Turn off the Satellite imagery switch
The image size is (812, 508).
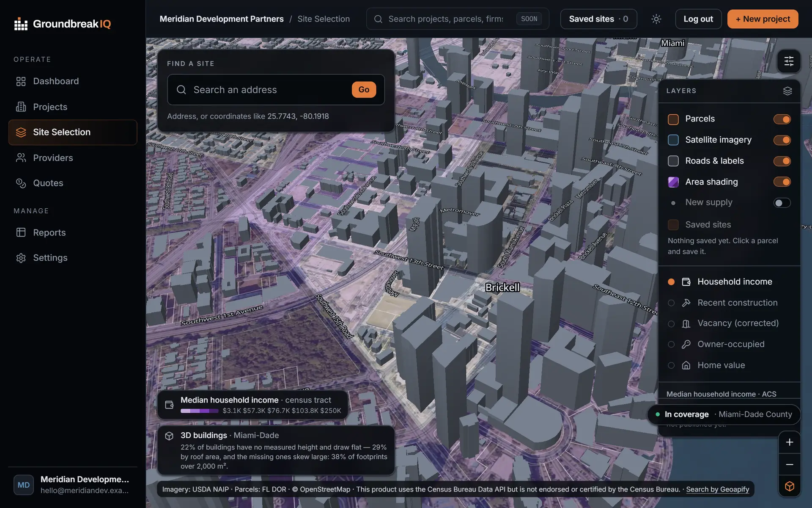782,140
